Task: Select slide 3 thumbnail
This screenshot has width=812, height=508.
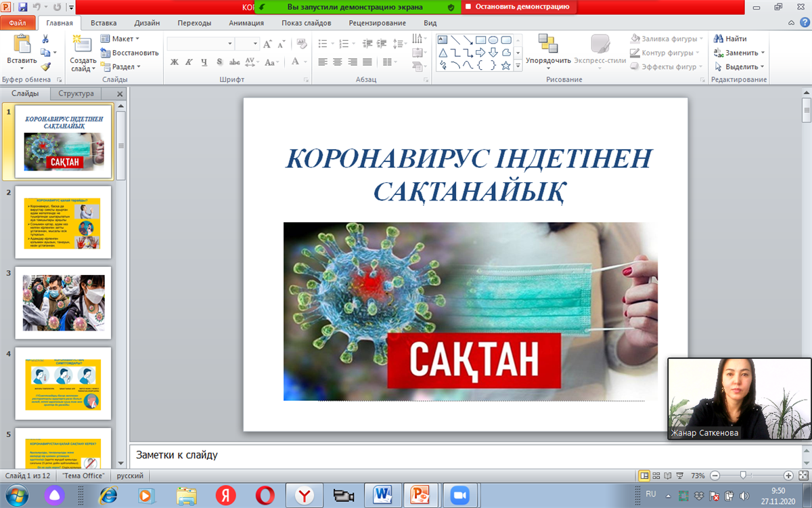Action: 63,302
